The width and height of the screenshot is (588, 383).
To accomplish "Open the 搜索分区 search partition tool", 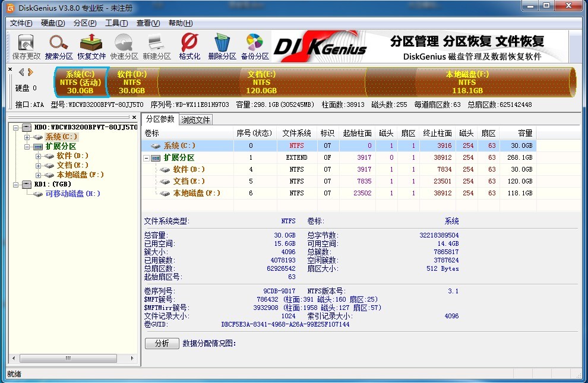I will click(x=59, y=47).
